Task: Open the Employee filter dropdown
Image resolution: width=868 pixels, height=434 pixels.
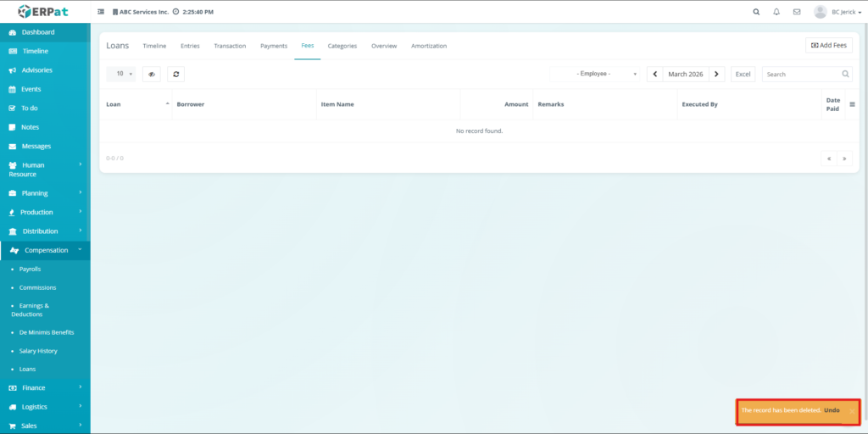Action: 596,75
